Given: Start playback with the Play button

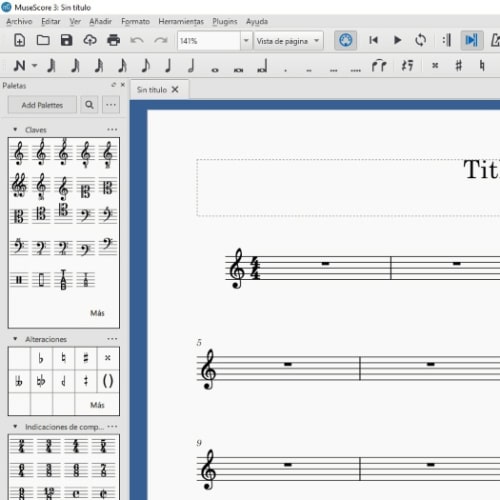Looking at the screenshot, I should click(397, 40).
